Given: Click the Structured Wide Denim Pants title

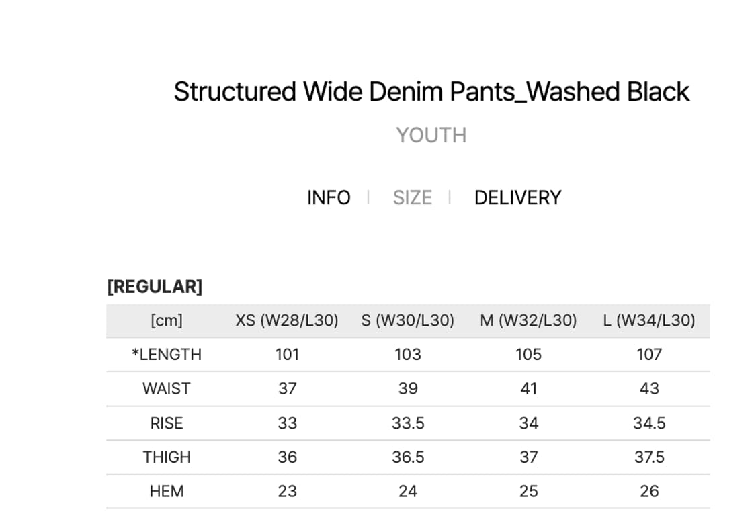Looking at the screenshot, I should [431, 92].
